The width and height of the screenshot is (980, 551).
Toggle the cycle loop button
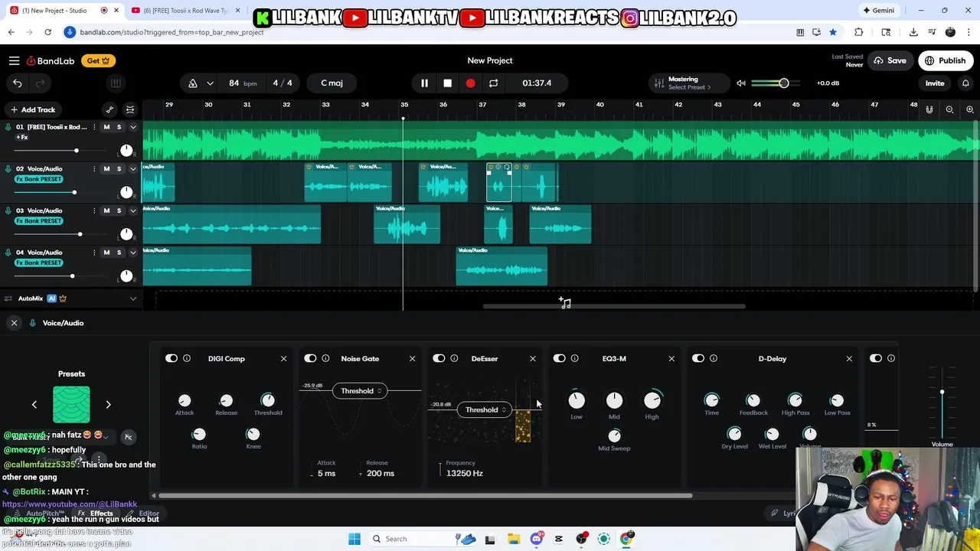(494, 83)
